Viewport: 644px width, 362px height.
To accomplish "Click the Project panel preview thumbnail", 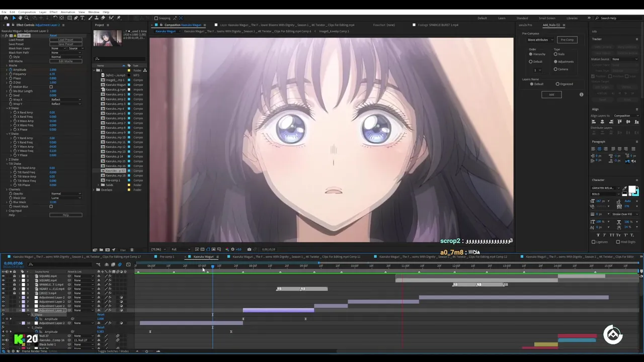I will (107, 38).
